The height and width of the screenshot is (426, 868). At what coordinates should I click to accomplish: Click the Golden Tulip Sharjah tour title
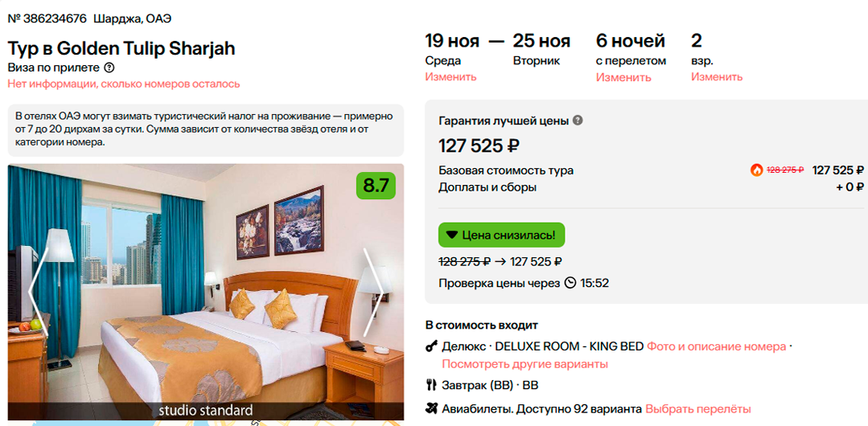[121, 48]
